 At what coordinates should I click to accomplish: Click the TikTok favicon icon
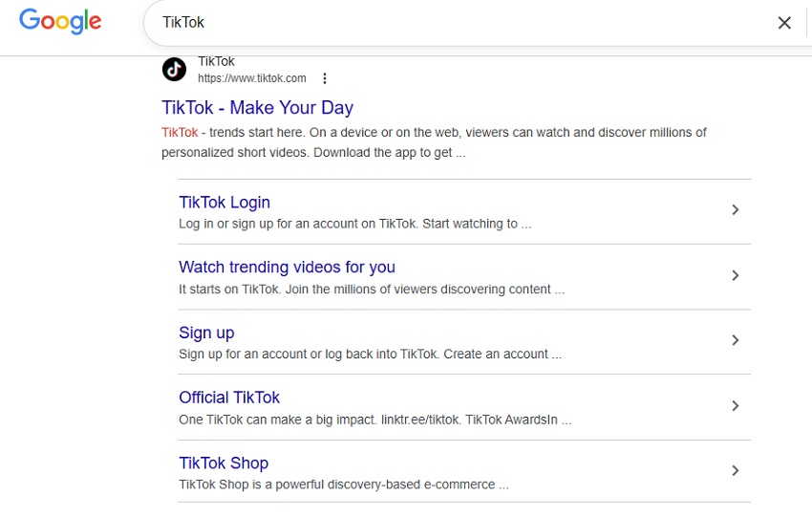point(174,70)
